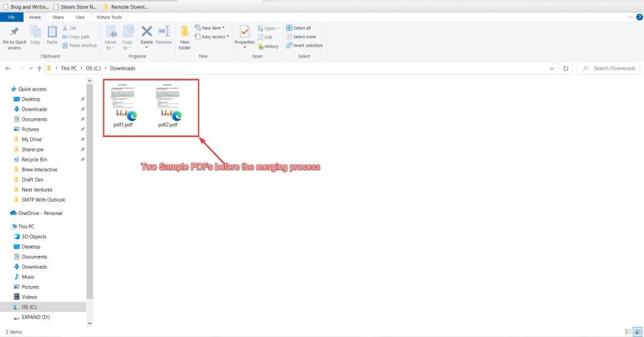The image size is (644, 337).
Task: Click Select all in ribbon
Action: (299, 28)
